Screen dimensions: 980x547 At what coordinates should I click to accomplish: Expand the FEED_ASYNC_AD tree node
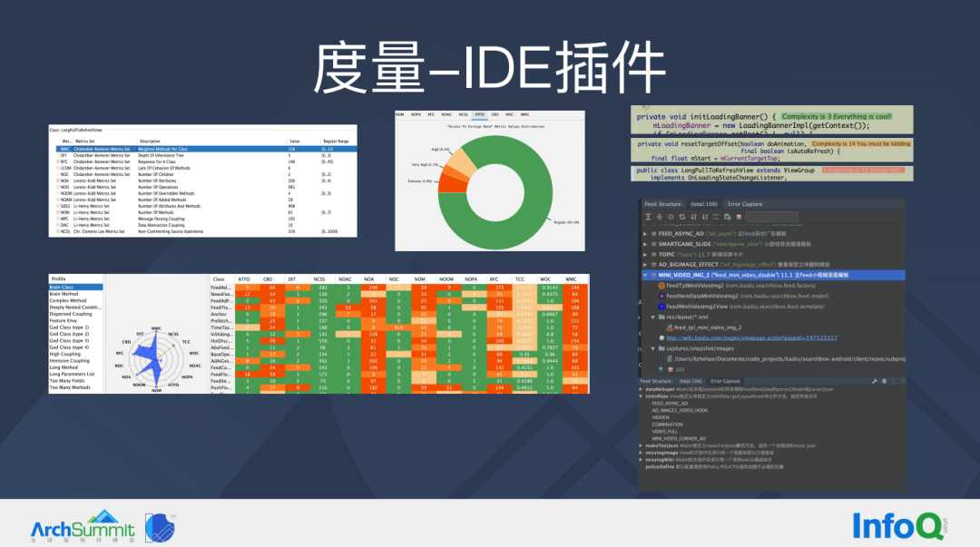pyautogui.click(x=645, y=233)
